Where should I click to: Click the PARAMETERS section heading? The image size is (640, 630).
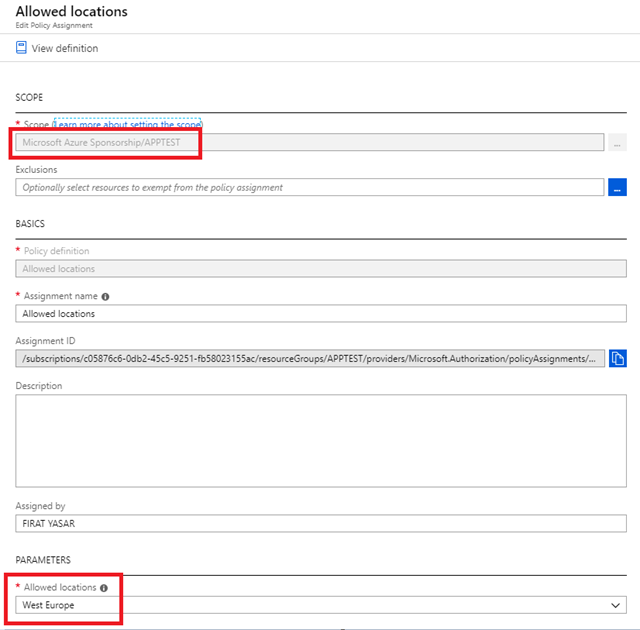pos(43,560)
